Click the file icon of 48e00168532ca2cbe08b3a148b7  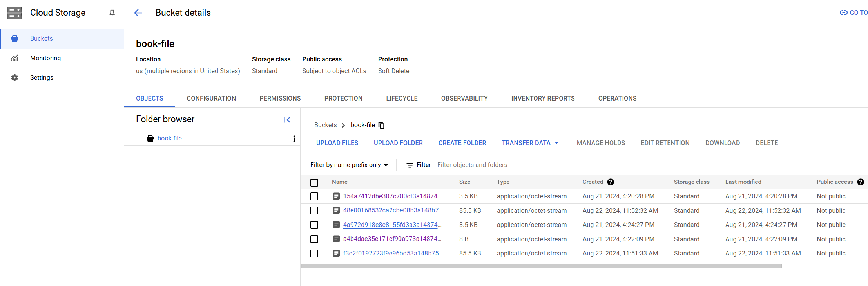pos(336,210)
